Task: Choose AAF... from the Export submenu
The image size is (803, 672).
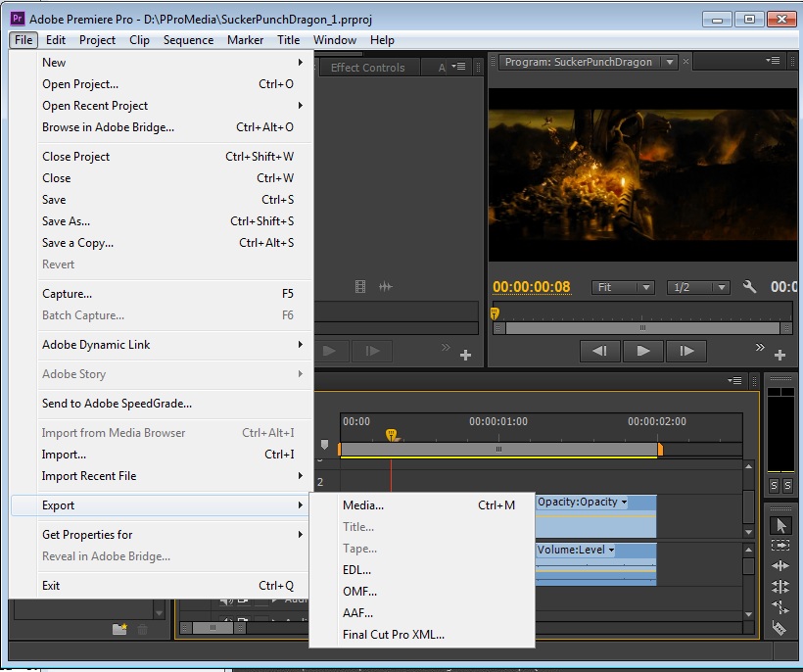Action: (422, 613)
